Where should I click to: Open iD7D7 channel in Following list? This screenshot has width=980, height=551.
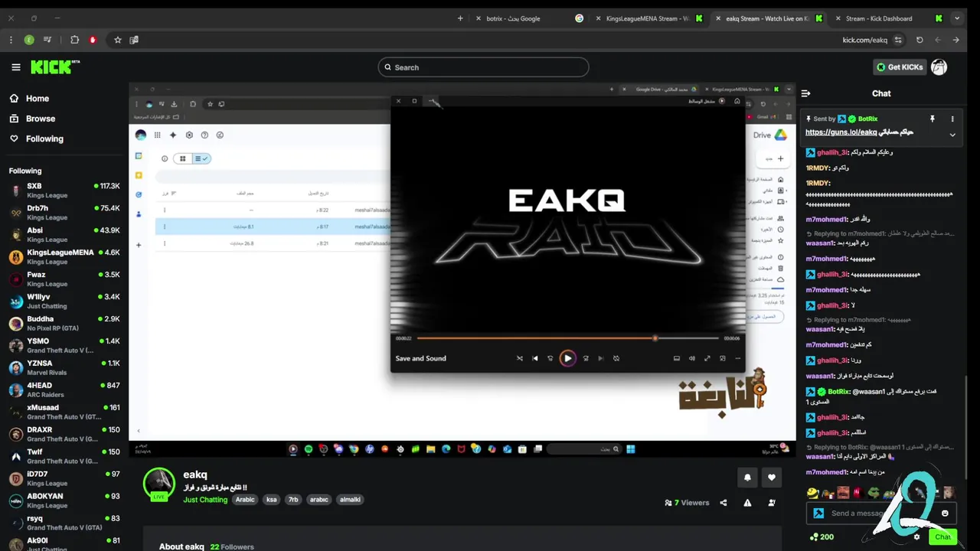pyautogui.click(x=64, y=479)
